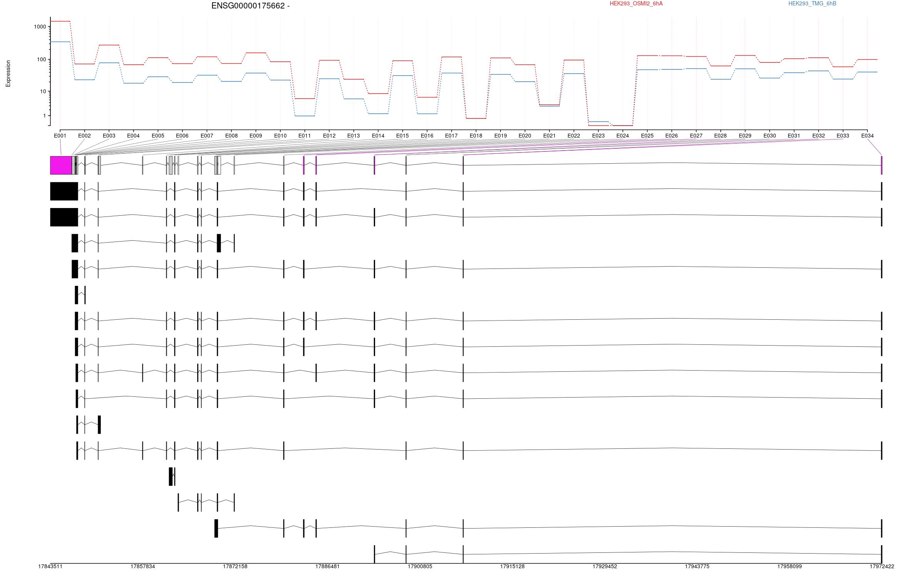Click exon label E029
924x574 pixels.
pyautogui.click(x=745, y=136)
